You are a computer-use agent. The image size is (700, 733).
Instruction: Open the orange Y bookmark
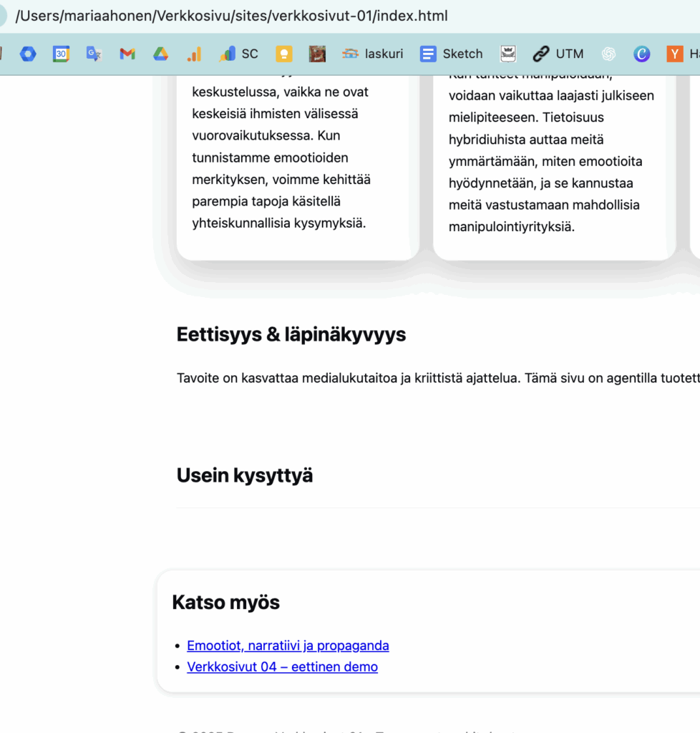(x=674, y=53)
